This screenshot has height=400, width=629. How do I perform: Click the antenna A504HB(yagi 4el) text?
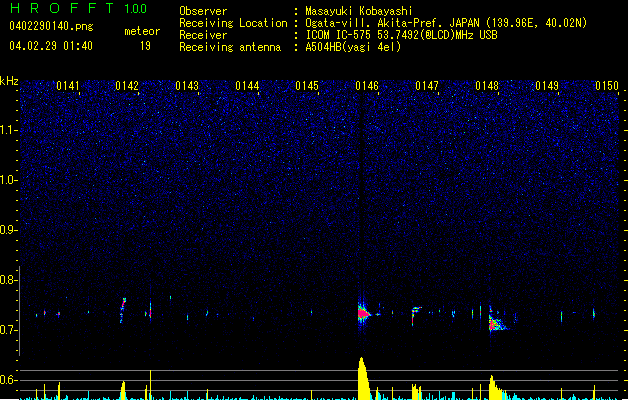pos(353,47)
